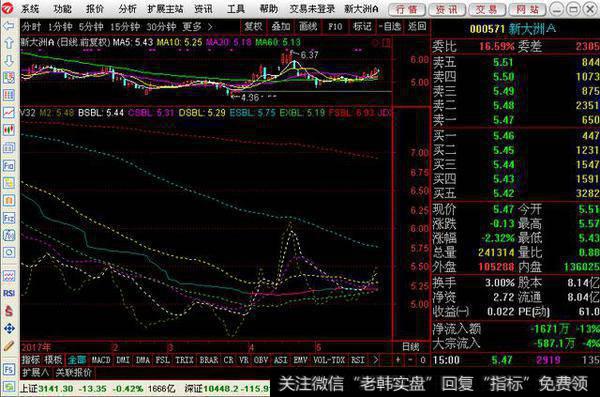Click the line trend chart sidebar icon

coord(9,113)
